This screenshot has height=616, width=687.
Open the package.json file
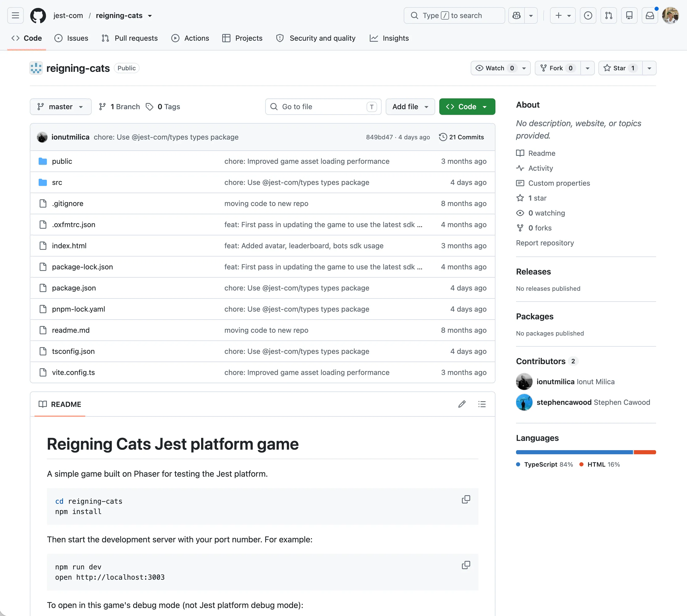(x=74, y=288)
